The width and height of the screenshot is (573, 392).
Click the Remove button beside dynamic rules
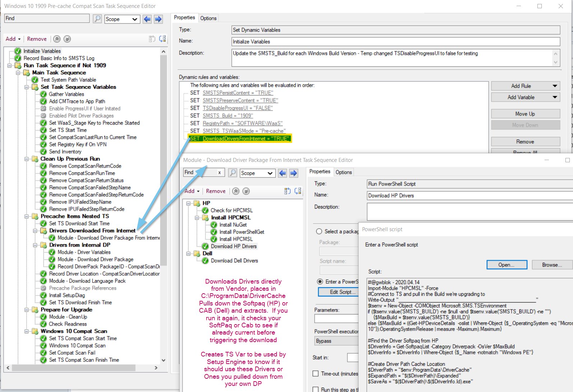[526, 142]
